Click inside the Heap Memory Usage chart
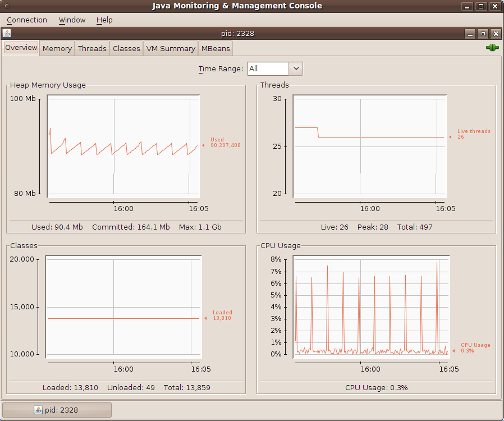Screen dimensions: 504x421 (x=123, y=146)
